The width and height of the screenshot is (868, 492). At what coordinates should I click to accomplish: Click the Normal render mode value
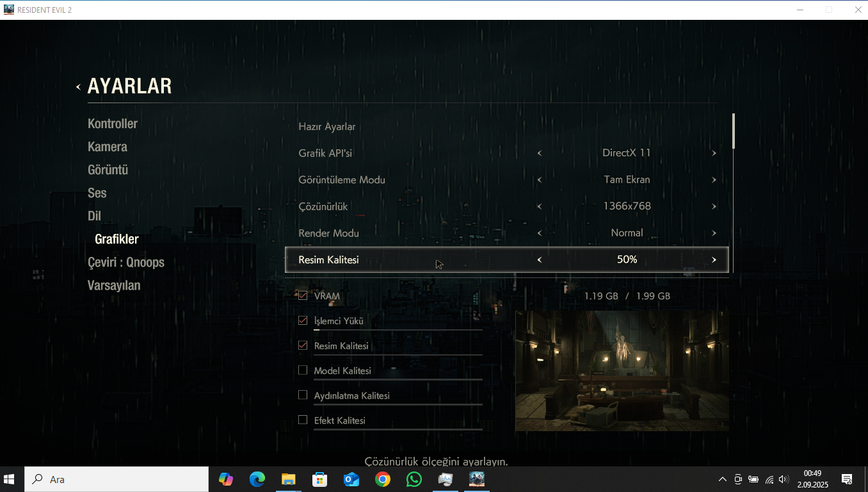point(627,233)
